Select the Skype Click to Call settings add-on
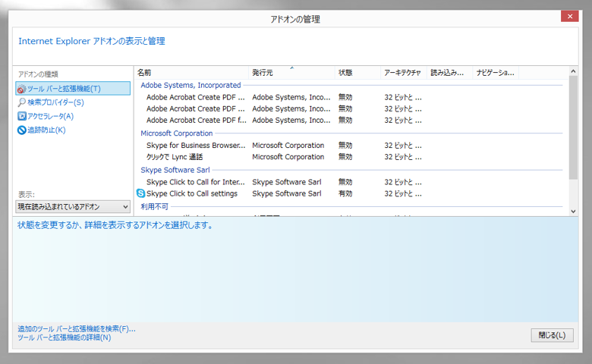592x364 pixels. tap(351, 193)
